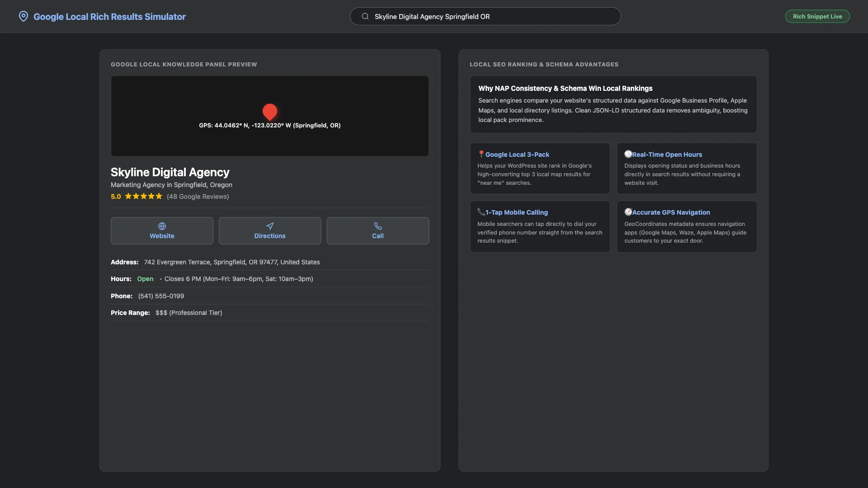Click the phone handset icon on Call
868x488 pixels.
point(378,226)
